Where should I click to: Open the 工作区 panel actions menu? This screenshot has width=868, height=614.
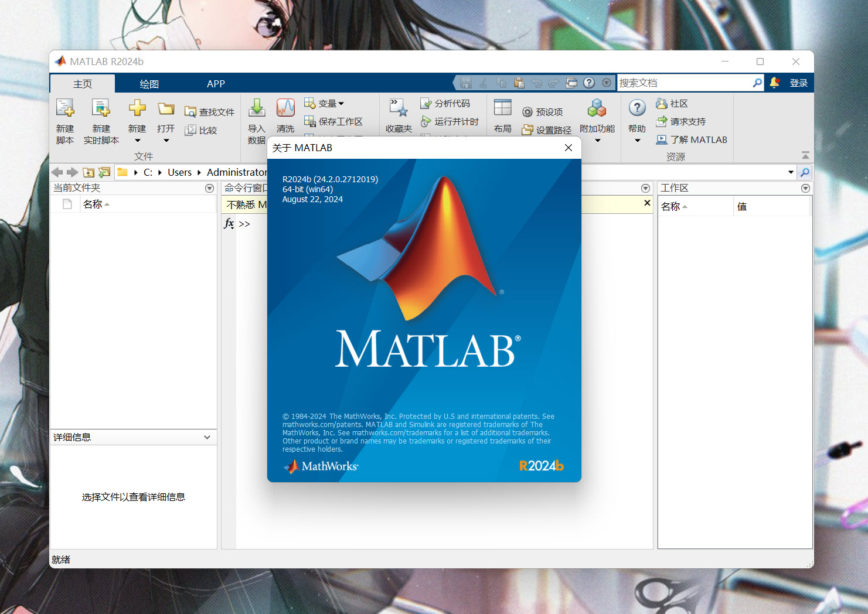[x=805, y=189]
